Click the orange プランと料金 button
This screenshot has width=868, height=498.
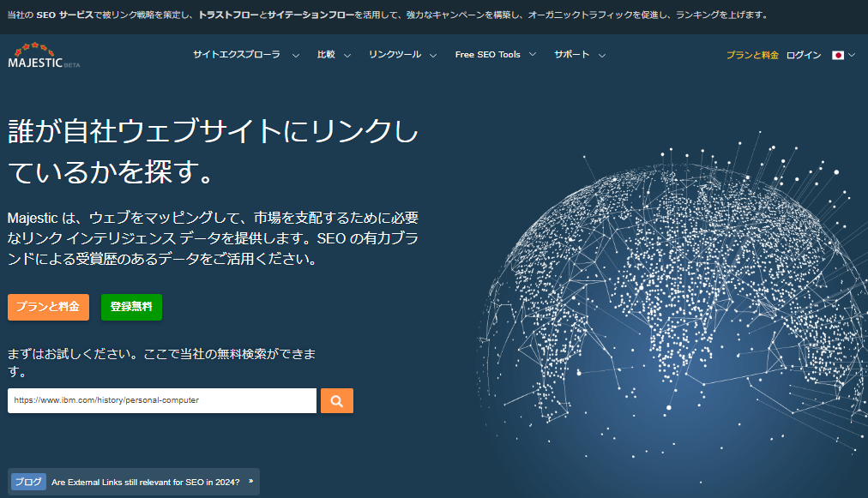click(48, 307)
